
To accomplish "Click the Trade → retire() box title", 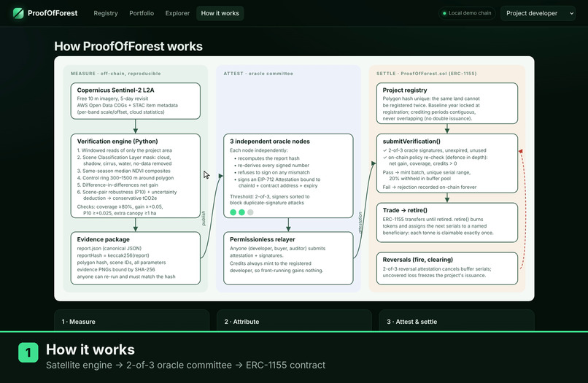I will coord(405,210).
